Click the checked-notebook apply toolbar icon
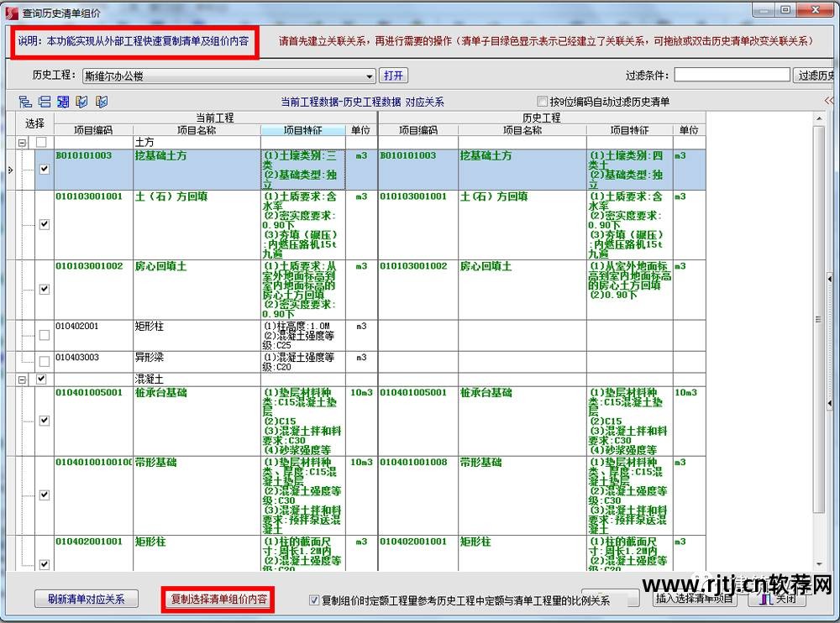Viewport: 840px width, 623px height. [81, 101]
